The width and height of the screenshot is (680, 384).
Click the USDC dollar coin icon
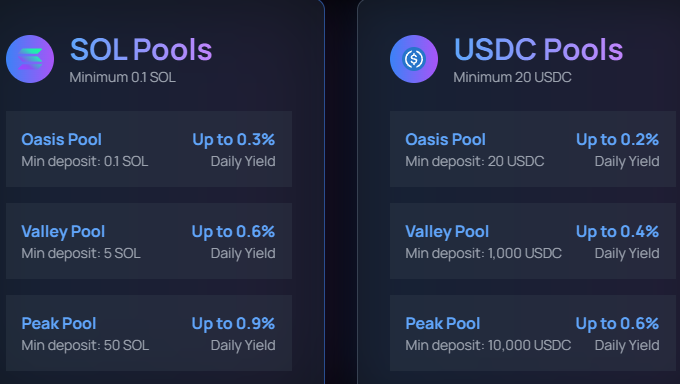(414, 59)
